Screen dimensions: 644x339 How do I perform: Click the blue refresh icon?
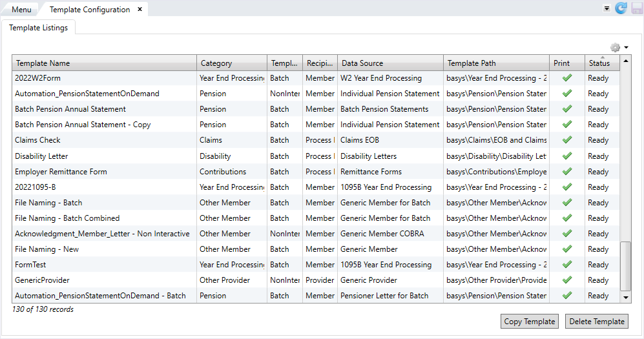click(621, 8)
